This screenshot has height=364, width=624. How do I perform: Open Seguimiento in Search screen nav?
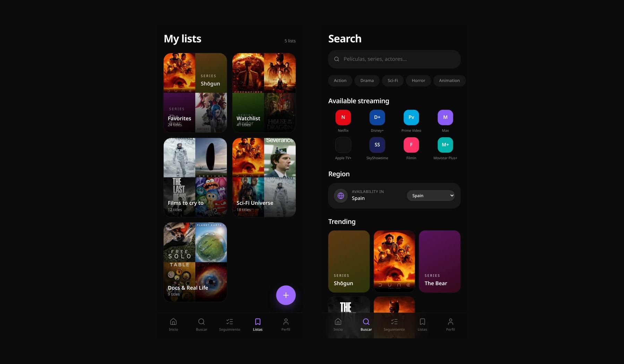[x=394, y=324]
